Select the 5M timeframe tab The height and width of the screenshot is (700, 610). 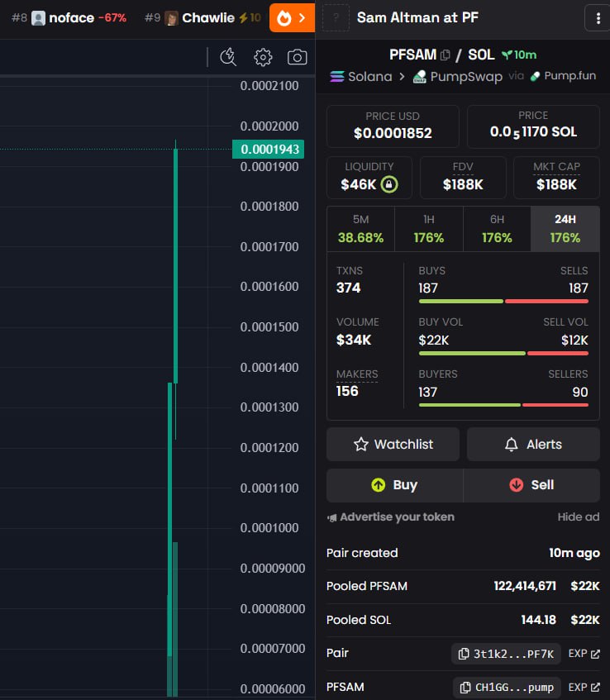pos(361,229)
